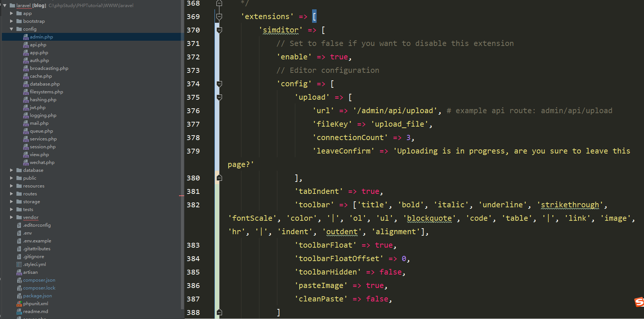This screenshot has height=319, width=644.
Task: Open composer.json file
Action: click(x=39, y=280)
